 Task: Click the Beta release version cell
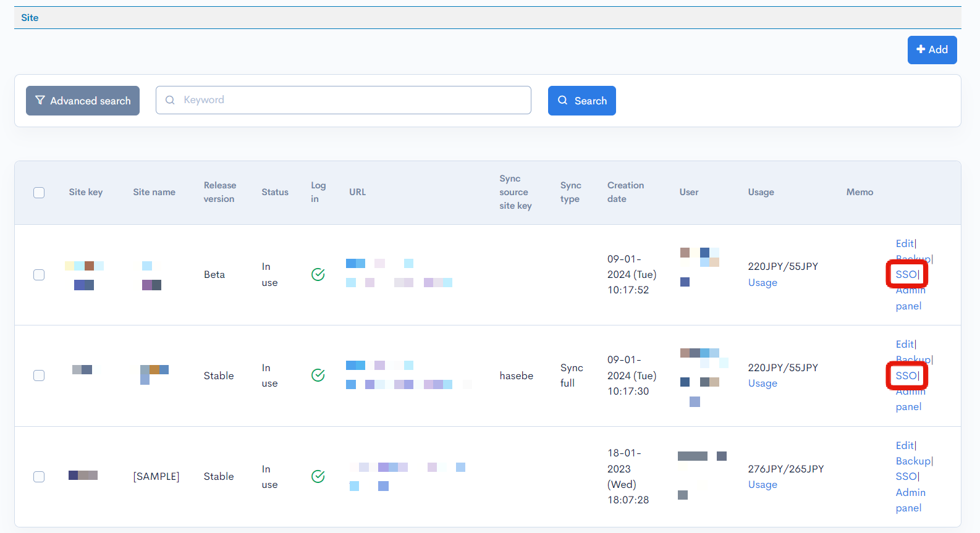214,274
